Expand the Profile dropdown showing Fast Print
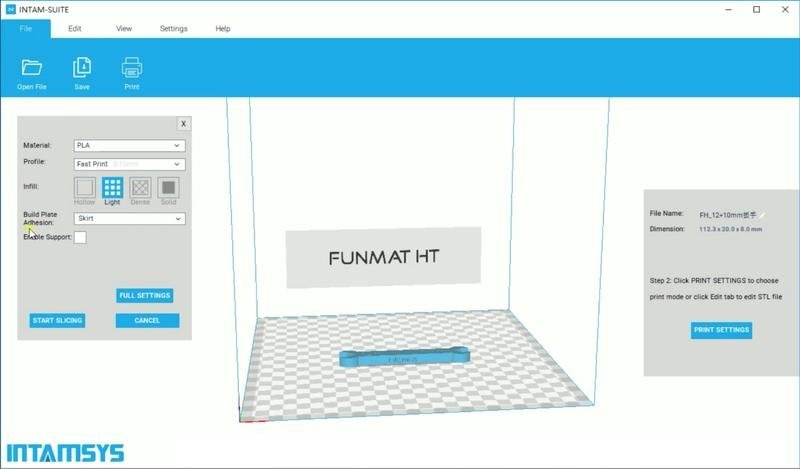800x469 pixels. pos(129,164)
